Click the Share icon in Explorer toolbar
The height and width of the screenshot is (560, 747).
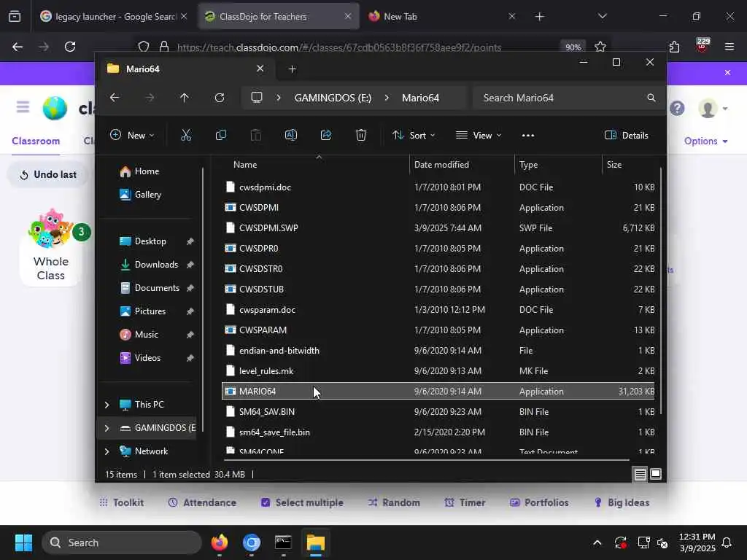point(326,135)
